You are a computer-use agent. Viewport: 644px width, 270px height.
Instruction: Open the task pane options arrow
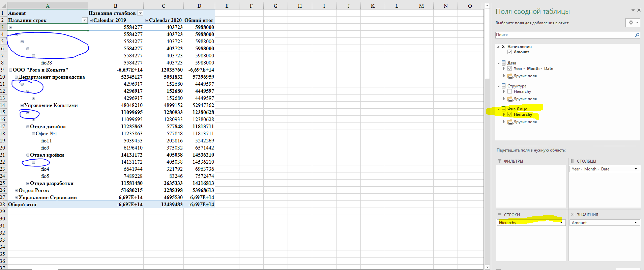coord(633,10)
